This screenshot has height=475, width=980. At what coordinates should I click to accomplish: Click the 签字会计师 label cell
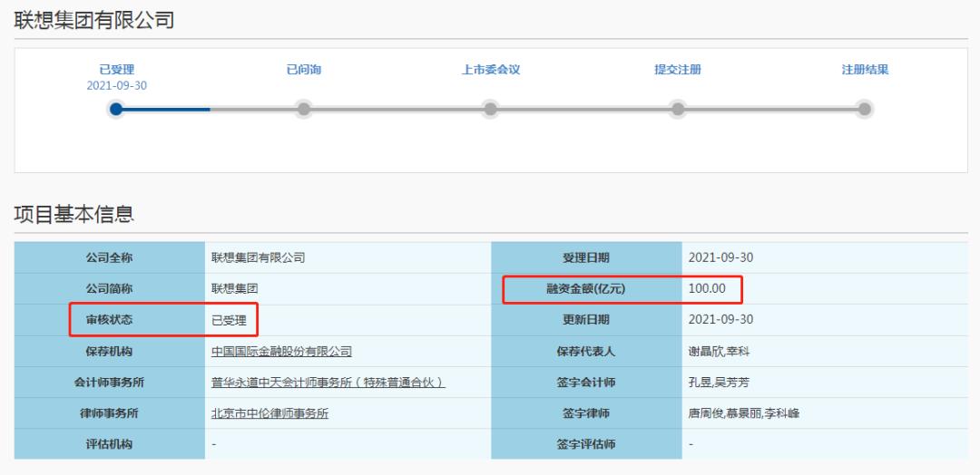click(x=586, y=383)
